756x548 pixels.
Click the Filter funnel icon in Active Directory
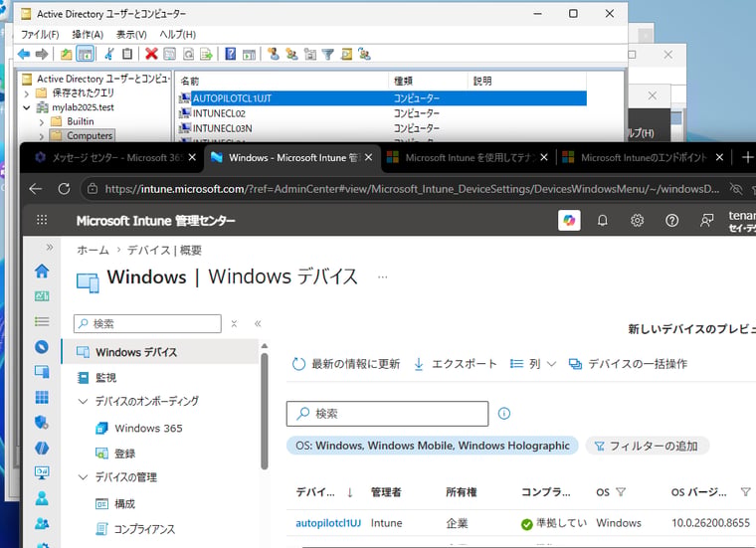(328, 54)
